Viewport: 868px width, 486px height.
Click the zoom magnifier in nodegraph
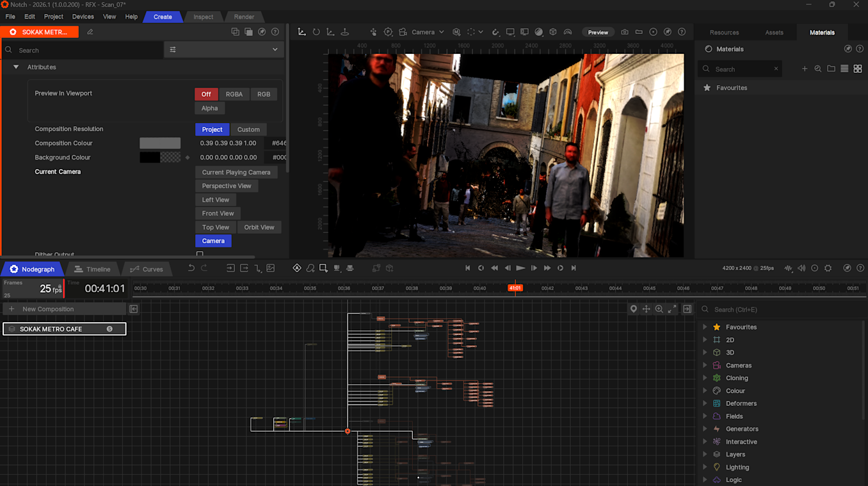click(x=659, y=309)
